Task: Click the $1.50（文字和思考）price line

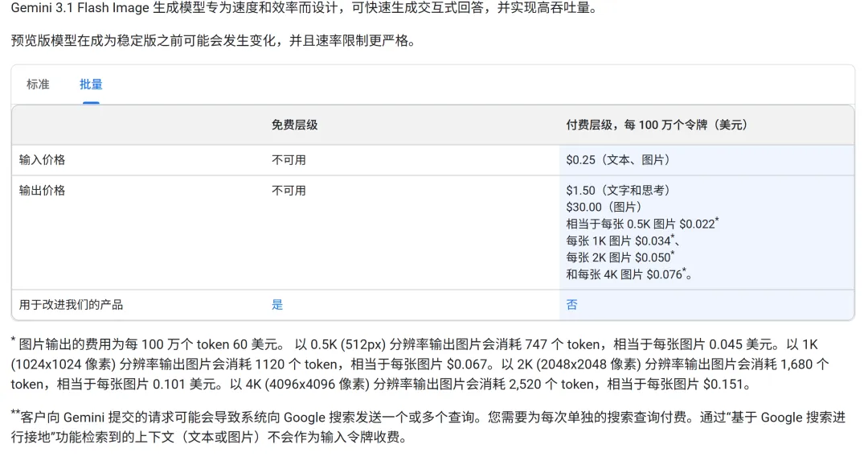Action: (x=620, y=191)
